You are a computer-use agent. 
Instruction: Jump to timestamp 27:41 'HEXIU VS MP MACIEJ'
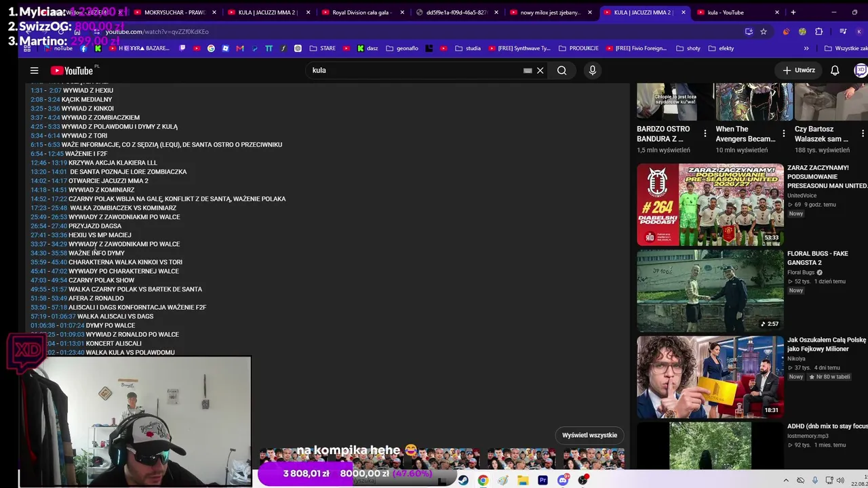38,235
